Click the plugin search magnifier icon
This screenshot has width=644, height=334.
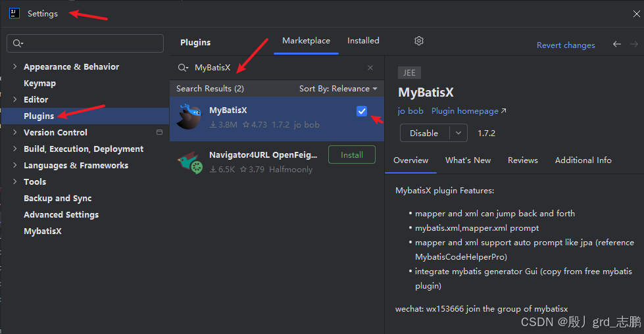click(183, 68)
